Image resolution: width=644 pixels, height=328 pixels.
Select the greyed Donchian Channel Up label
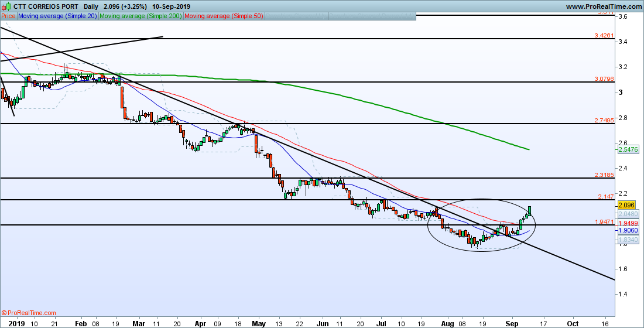[x=297, y=16]
